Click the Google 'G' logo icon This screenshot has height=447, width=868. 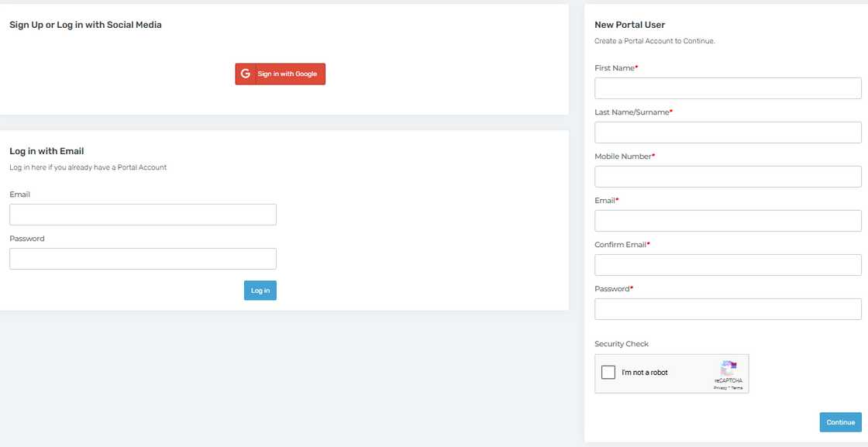[x=246, y=74]
